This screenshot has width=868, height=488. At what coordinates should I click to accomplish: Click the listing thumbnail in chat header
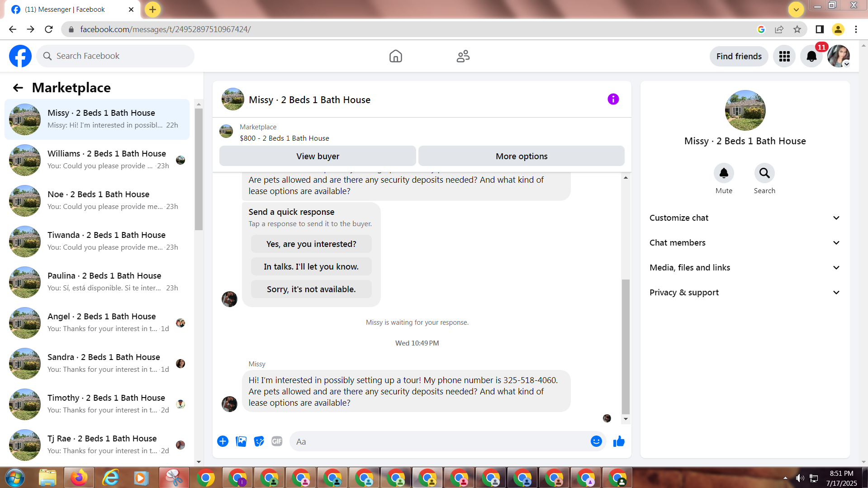[x=233, y=99]
